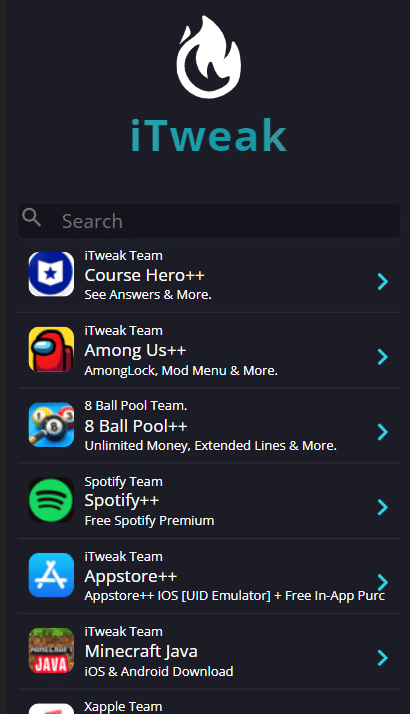The image size is (410, 714).
Task: Click the iTweak flame logo
Action: click(x=209, y=57)
